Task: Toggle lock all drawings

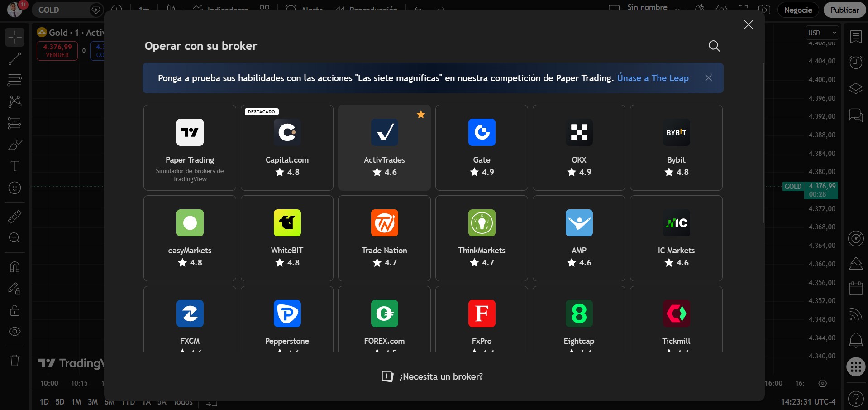Action: point(14,310)
